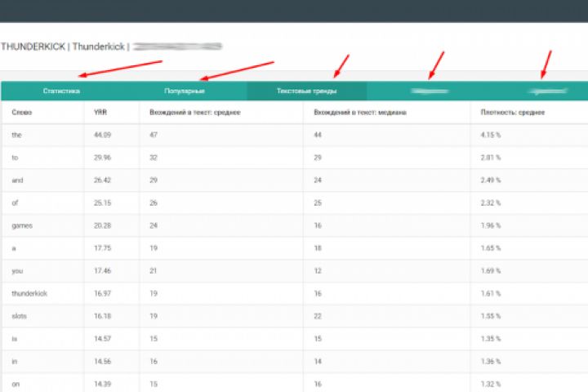Click the YRR value 20.28

(102, 225)
